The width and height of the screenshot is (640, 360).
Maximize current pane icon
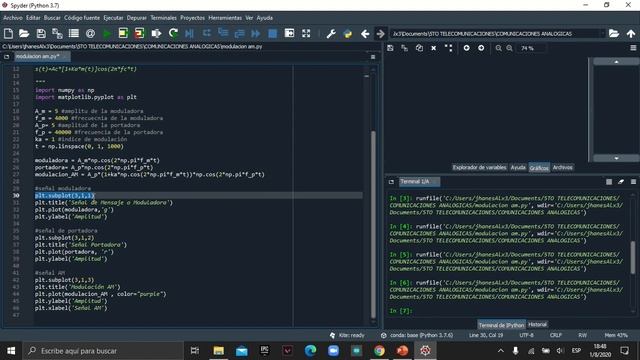point(289,33)
